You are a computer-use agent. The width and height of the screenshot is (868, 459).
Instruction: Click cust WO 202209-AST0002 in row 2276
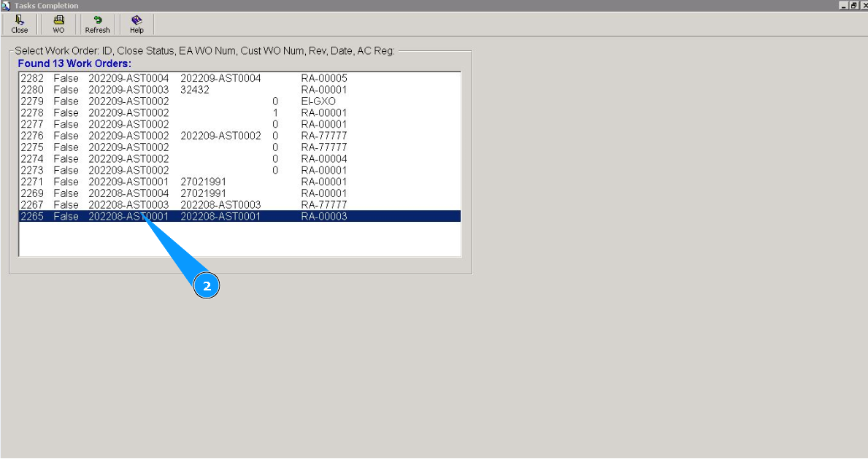coord(220,136)
